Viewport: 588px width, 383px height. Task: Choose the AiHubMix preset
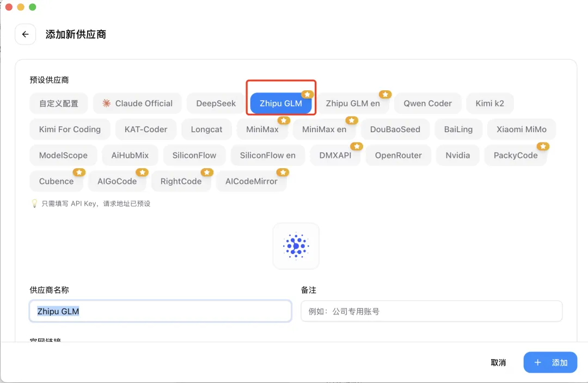coord(130,155)
